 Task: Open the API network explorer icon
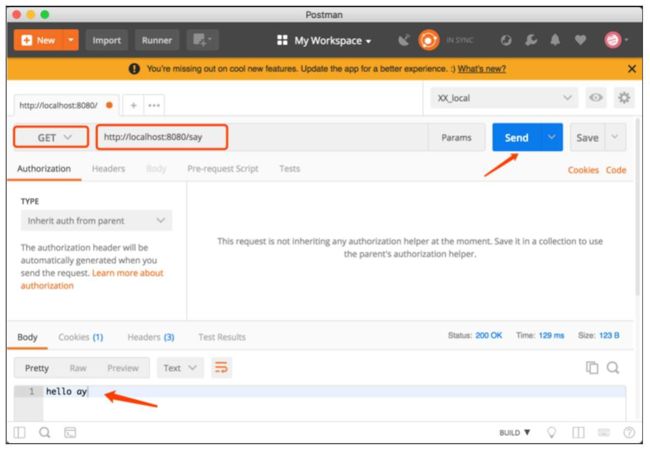point(506,40)
